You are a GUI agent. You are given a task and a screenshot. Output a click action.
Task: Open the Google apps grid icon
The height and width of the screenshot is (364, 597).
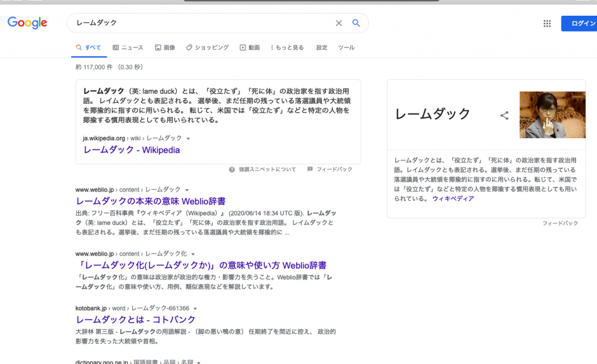(x=547, y=23)
